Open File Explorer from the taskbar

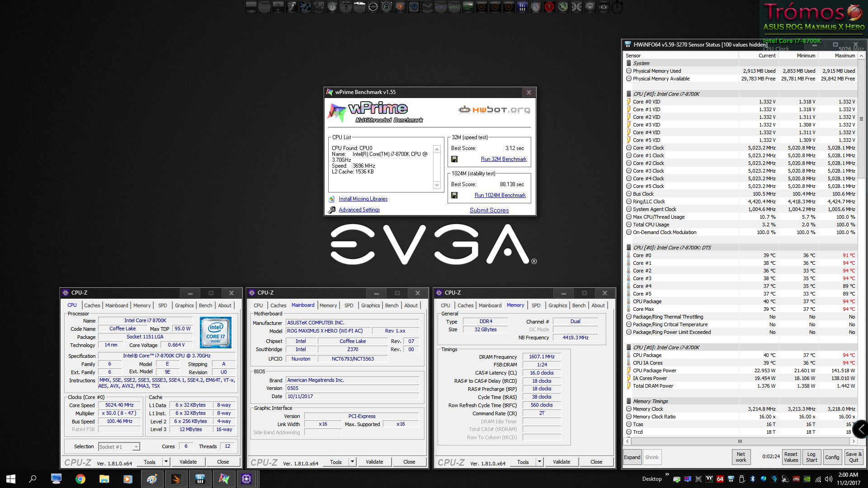click(104, 479)
